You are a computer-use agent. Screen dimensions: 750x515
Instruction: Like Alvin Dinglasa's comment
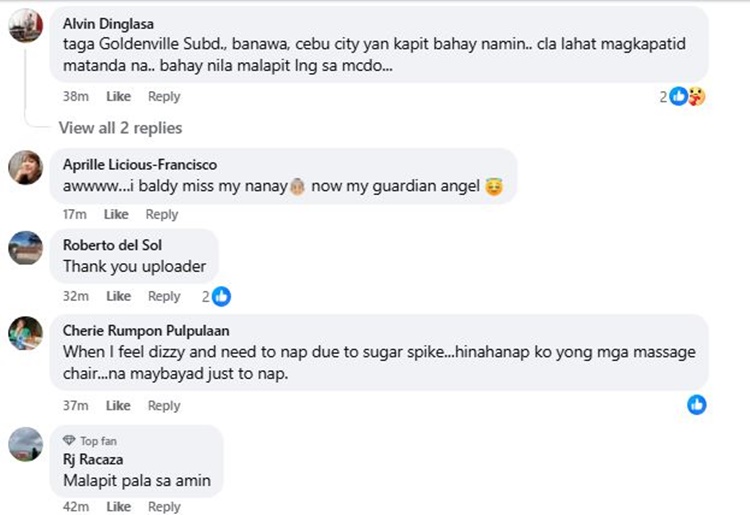(118, 97)
